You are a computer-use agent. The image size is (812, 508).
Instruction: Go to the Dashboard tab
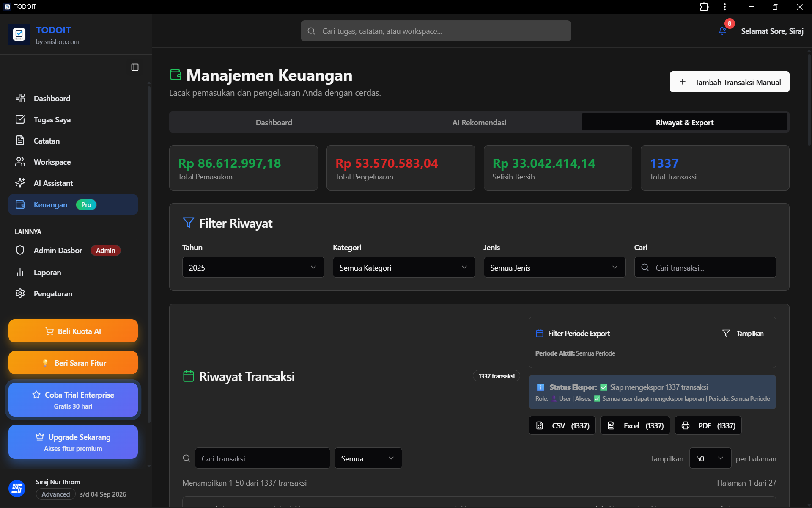coord(274,122)
